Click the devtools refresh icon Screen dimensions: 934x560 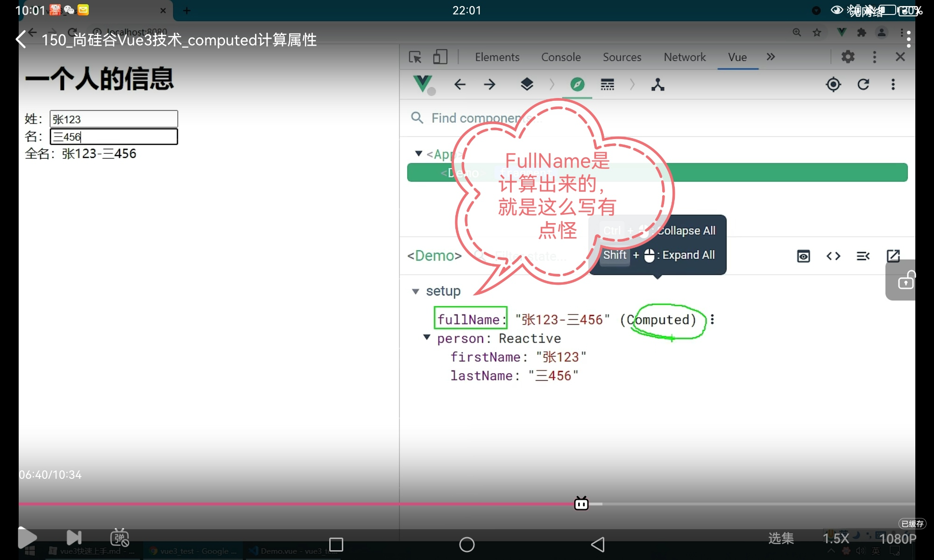pos(863,84)
